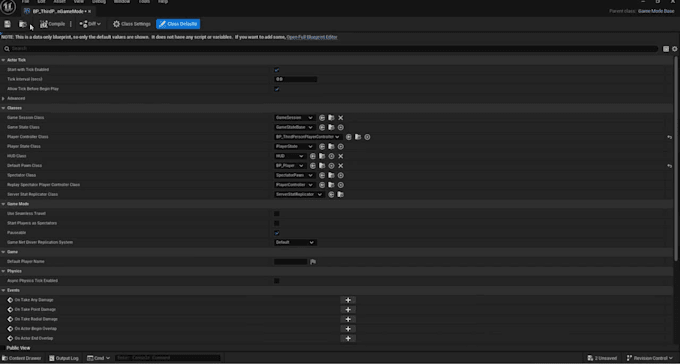Browse to Spectator Class folder icon
The height and width of the screenshot is (364, 680).
331,175
